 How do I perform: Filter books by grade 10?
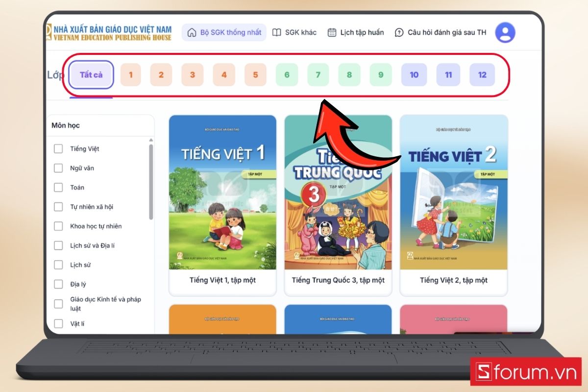pos(414,75)
